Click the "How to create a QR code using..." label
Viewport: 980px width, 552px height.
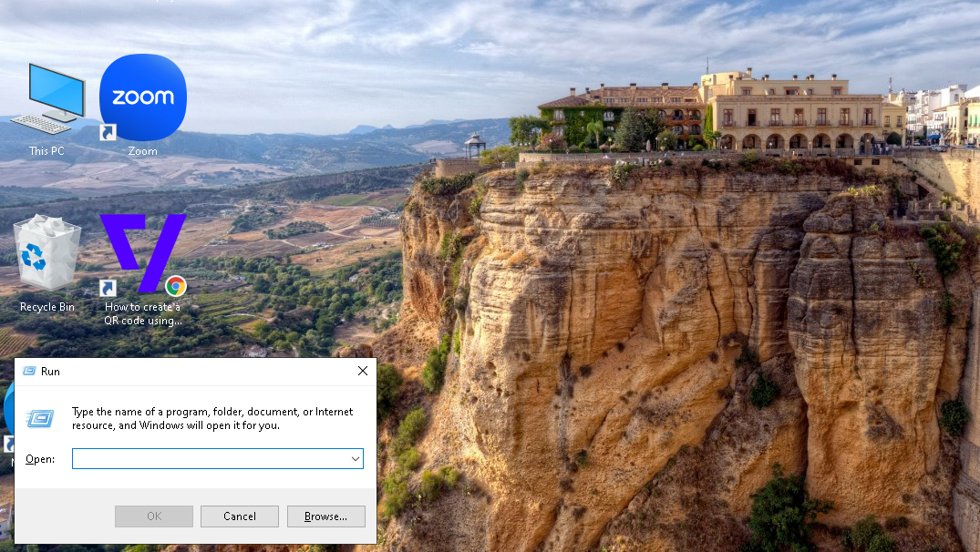click(143, 313)
